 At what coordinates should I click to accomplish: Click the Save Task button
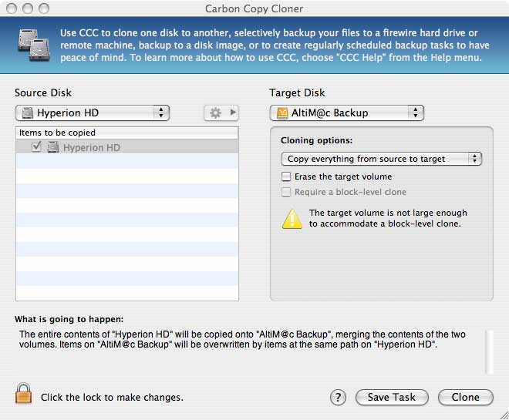point(392,397)
